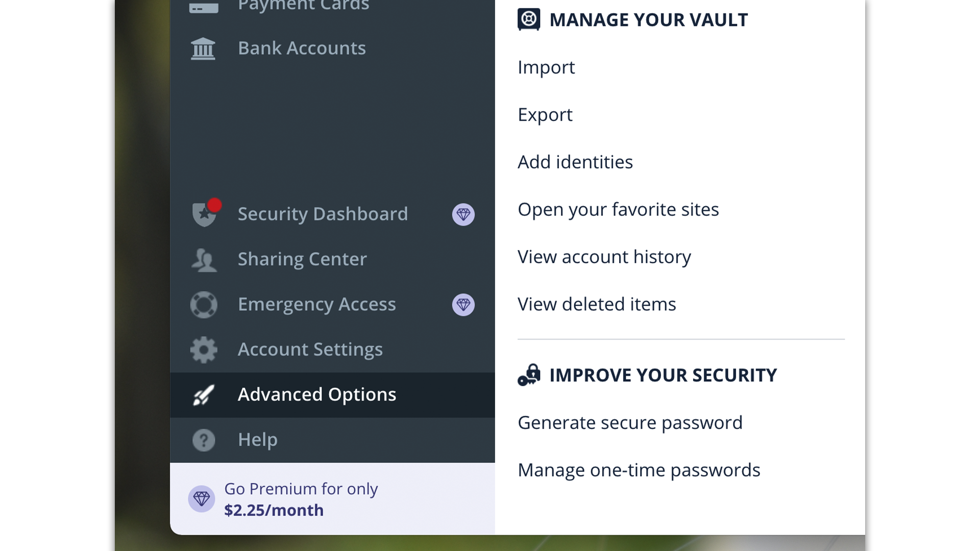The height and width of the screenshot is (551, 980).
Task: Click the premium diamond badge beside Security Dashboard
Action: [463, 214]
